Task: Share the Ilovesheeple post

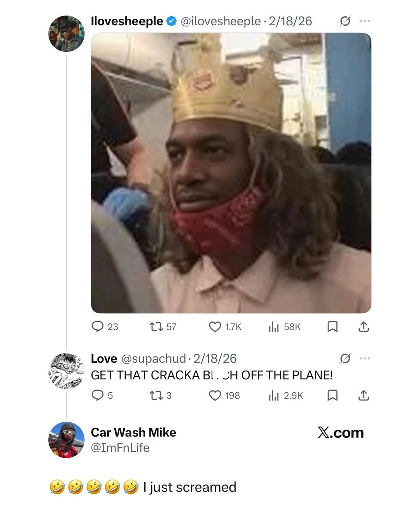Action: (x=364, y=327)
